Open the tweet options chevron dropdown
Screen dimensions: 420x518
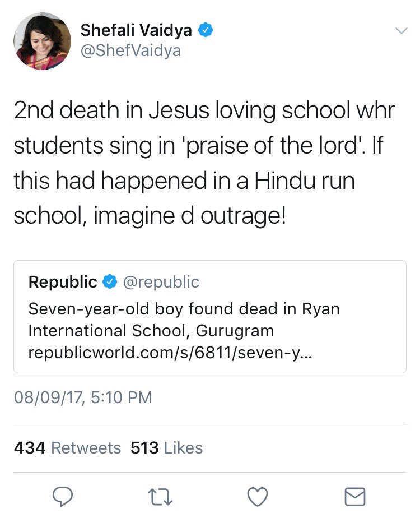click(401, 31)
